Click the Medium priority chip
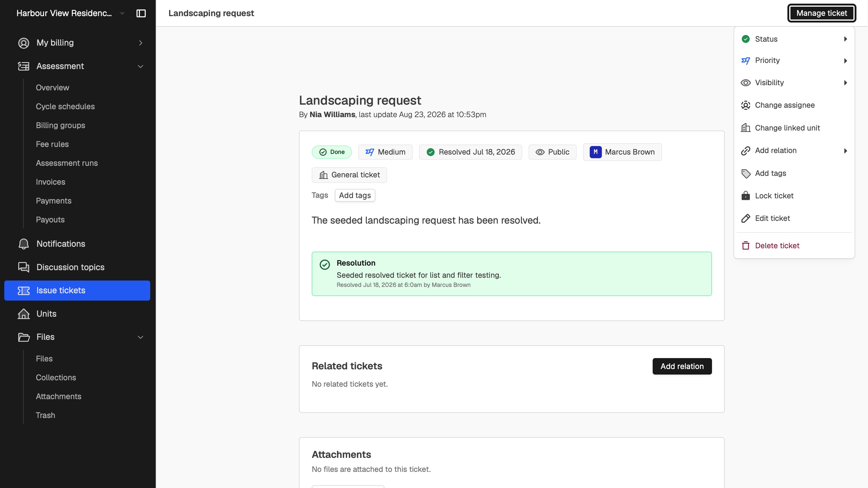 (385, 152)
